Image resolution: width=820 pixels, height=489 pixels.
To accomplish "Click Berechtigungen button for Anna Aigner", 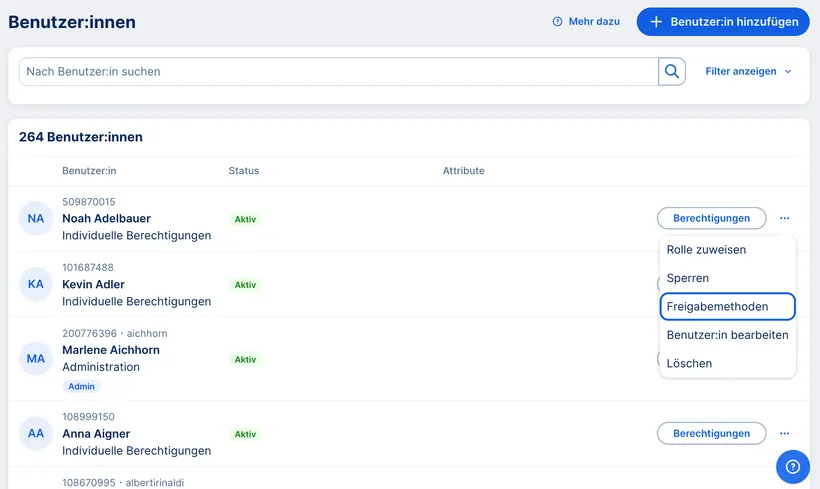I will pyautogui.click(x=711, y=434).
